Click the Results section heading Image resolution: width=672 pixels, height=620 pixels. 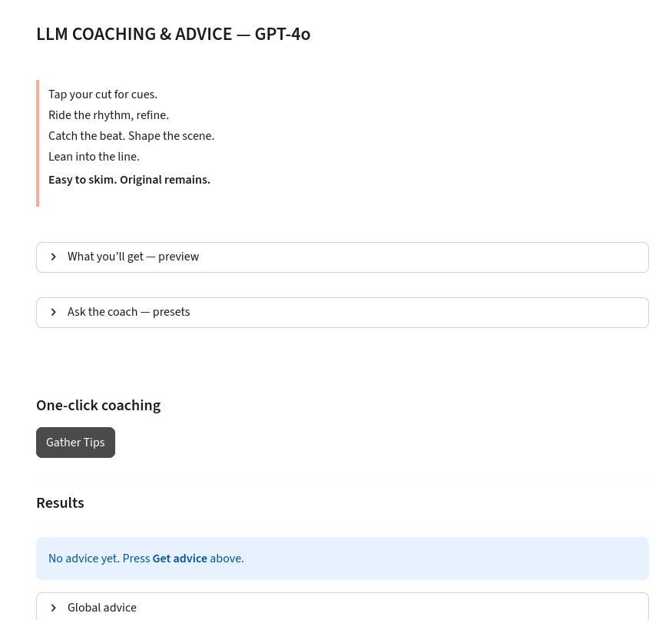60,503
